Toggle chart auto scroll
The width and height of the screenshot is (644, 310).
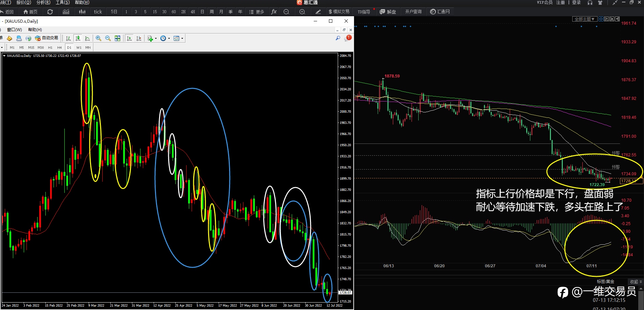pyautogui.click(x=129, y=38)
